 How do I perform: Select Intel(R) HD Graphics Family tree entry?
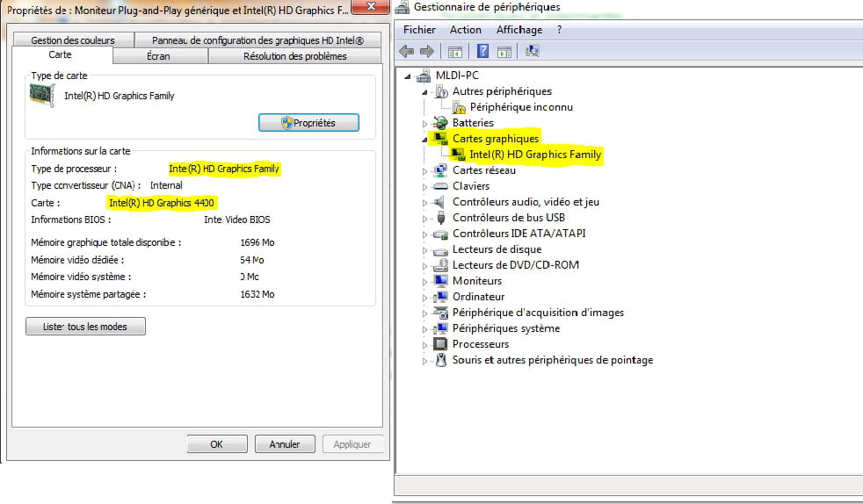pos(535,155)
